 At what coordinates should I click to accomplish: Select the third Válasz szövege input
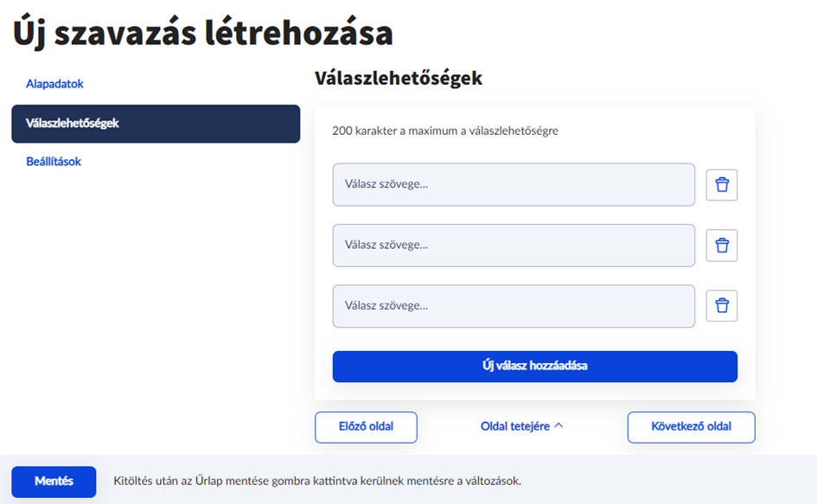(x=514, y=306)
